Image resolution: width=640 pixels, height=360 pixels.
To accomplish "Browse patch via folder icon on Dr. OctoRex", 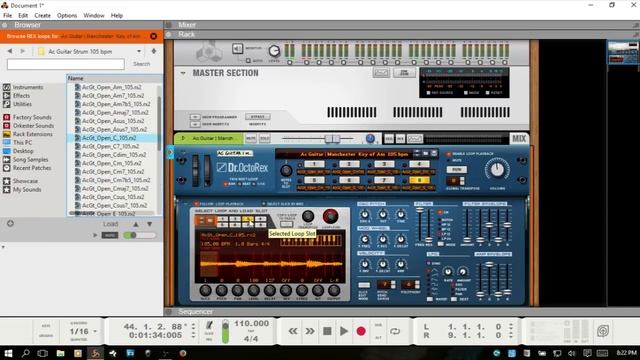I will [425, 153].
